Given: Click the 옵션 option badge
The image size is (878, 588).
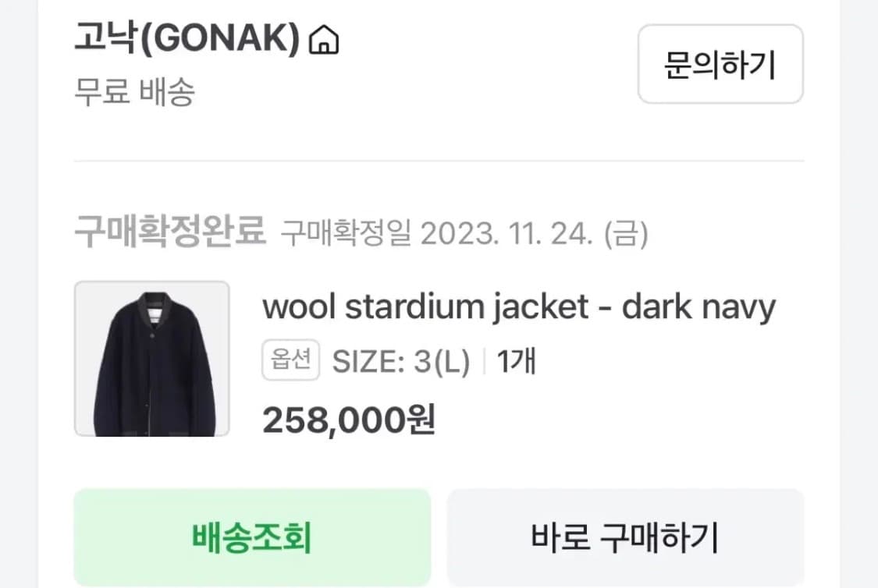Looking at the screenshot, I should coord(290,360).
